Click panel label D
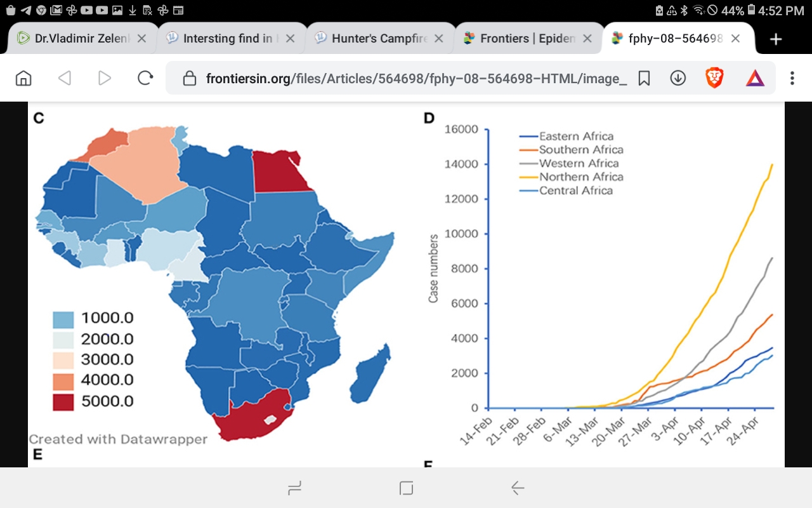The image size is (812, 508). tap(429, 118)
